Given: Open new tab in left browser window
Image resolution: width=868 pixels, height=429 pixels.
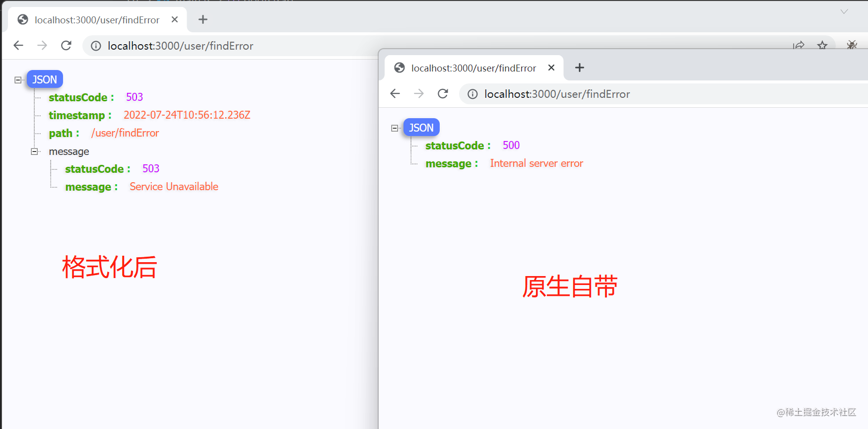Looking at the screenshot, I should [x=203, y=19].
